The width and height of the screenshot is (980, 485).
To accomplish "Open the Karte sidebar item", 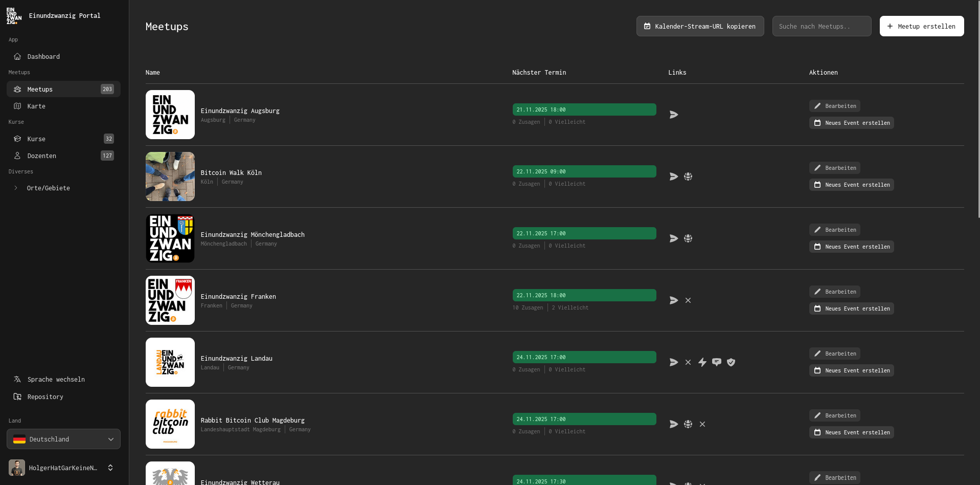I will click(x=36, y=106).
